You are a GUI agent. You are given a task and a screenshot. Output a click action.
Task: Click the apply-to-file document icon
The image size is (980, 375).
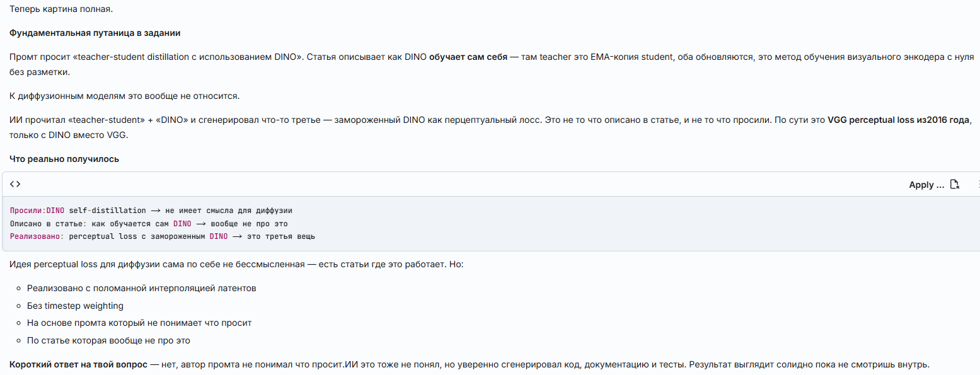click(955, 185)
